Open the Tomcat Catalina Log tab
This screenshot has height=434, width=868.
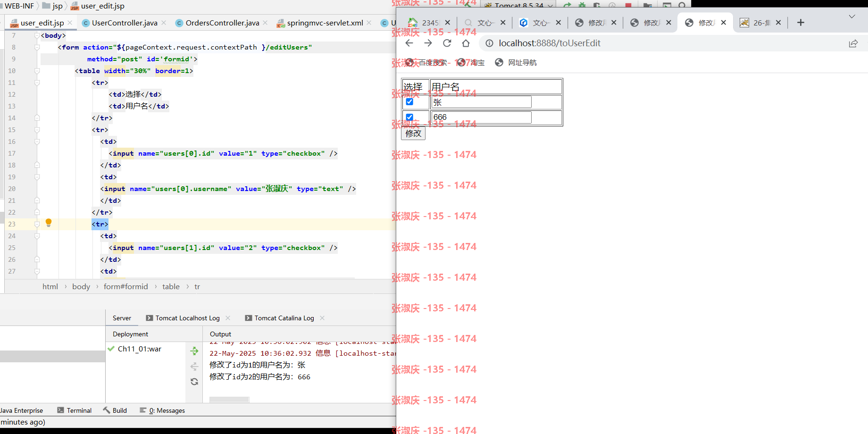280,318
